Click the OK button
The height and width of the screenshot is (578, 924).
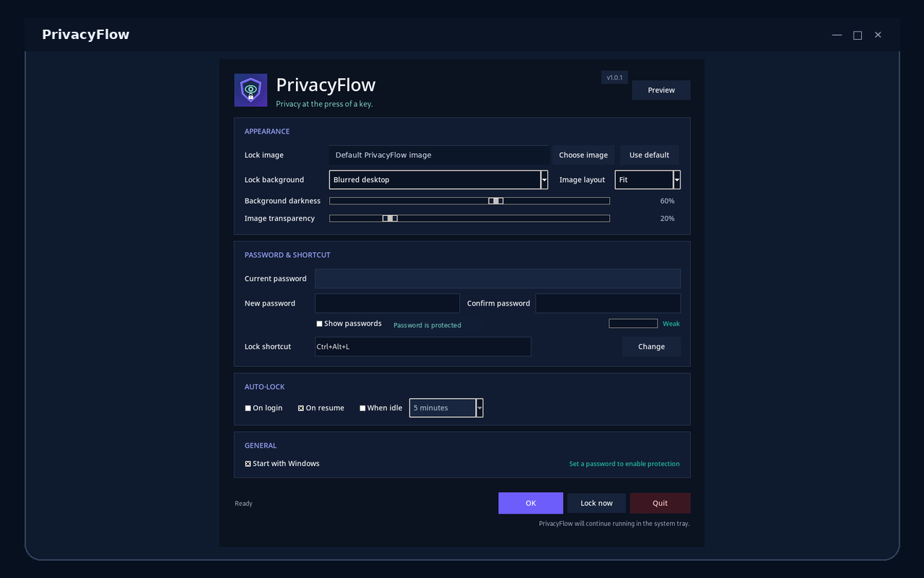[531, 504]
